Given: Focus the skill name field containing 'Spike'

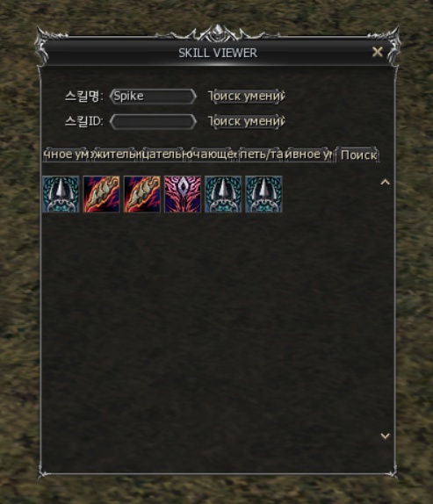Looking at the screenshot, I should click(x=153, y=96).
